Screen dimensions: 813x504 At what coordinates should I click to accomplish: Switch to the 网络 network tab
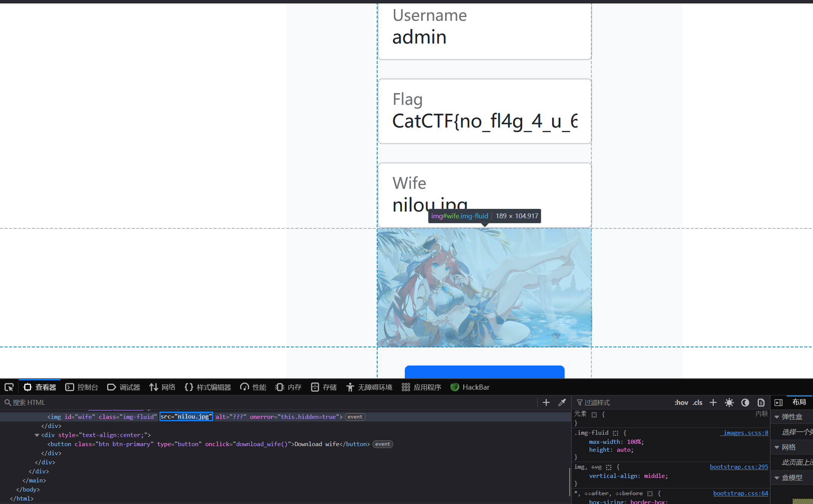click(x=162, y=387)
